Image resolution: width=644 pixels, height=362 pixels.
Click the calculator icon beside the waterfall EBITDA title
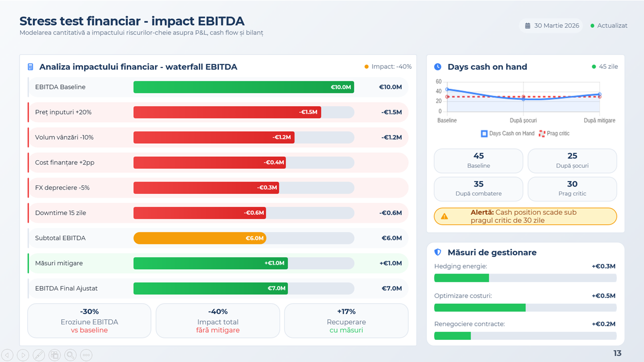coord(31,67)
